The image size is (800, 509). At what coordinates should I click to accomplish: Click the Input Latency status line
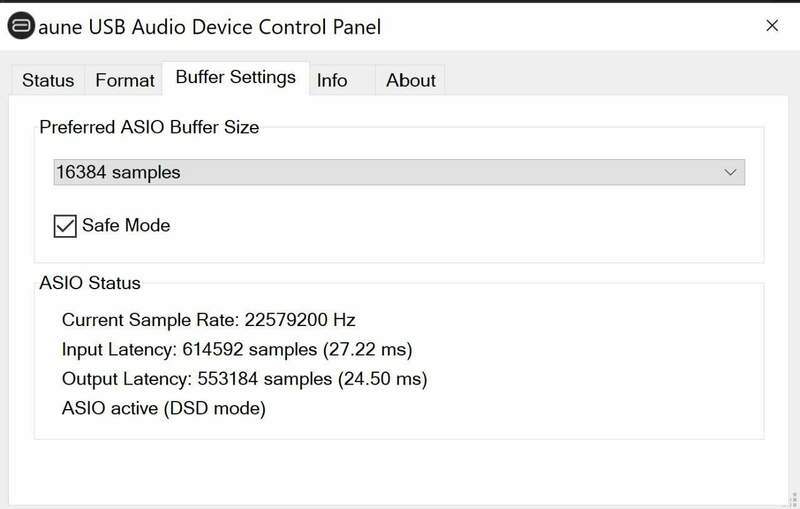pyautogui.click(x=236, y=350)
